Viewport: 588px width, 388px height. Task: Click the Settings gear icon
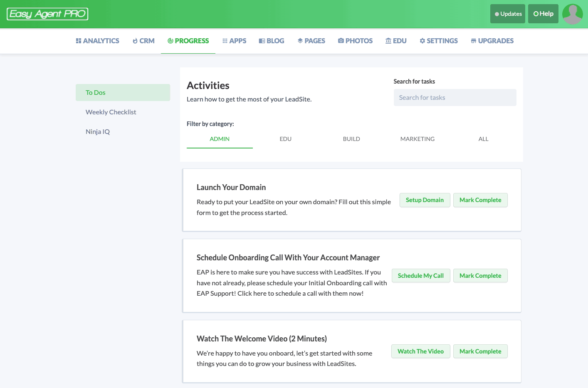click(x=422, y=41)
